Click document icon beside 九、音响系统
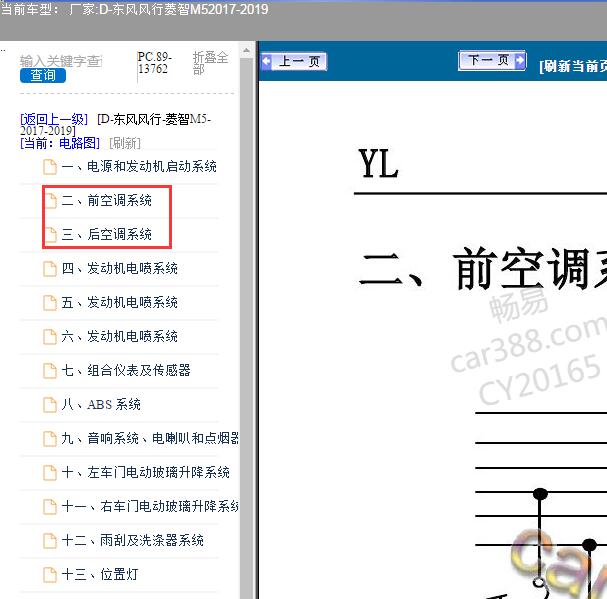607x599 pixels. 50,439
